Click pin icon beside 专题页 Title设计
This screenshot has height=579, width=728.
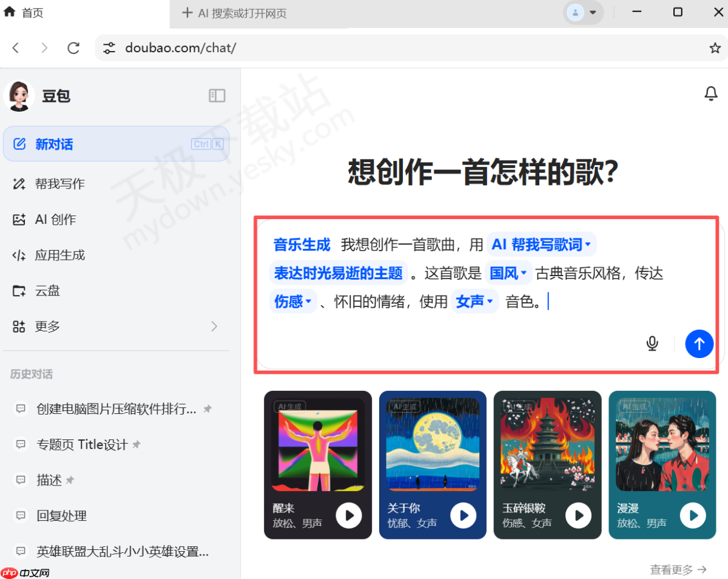point(136,445)
